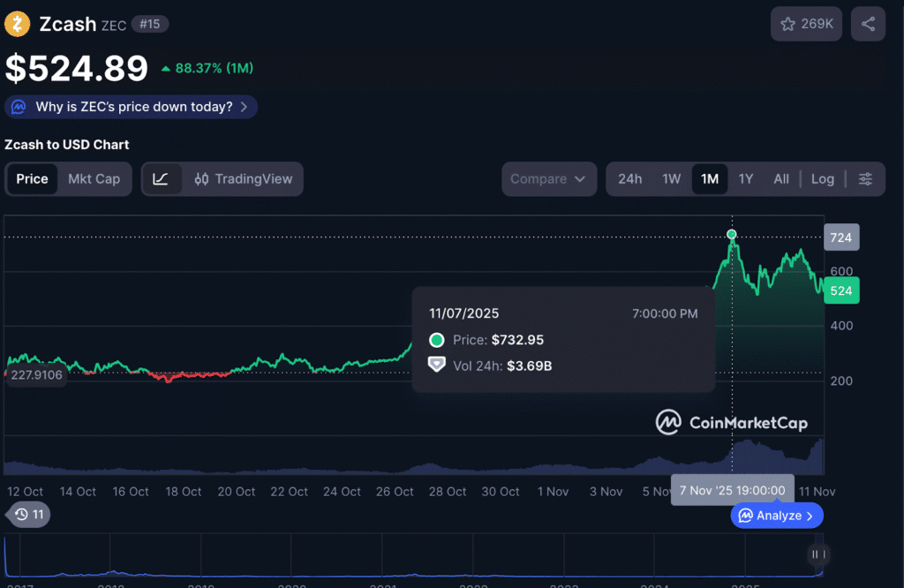The width and height of the screenshot is (904, 588).
Task: Choose the 1W time range
Action: tap(671, 179)
